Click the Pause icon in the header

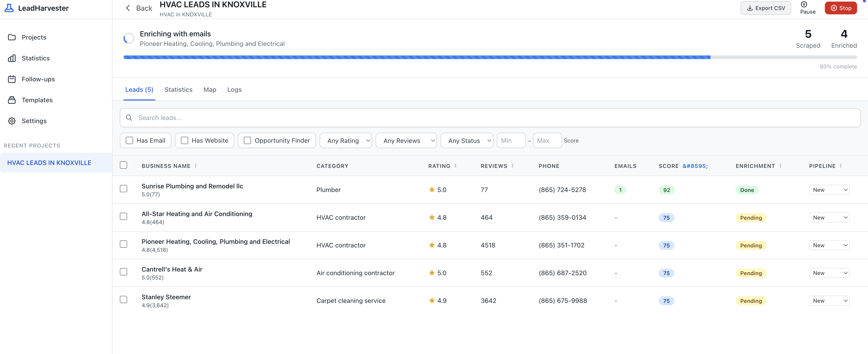point(804,4)
